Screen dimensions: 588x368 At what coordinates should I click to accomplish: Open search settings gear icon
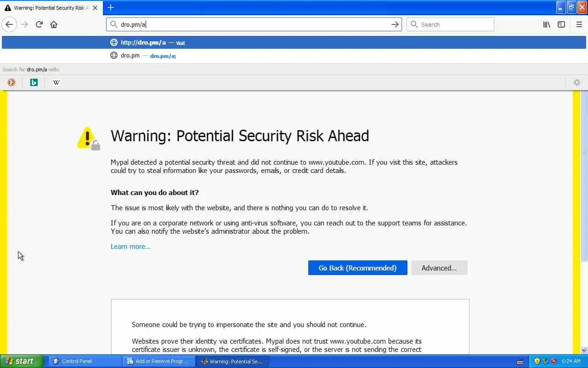(x=577, y=82)
